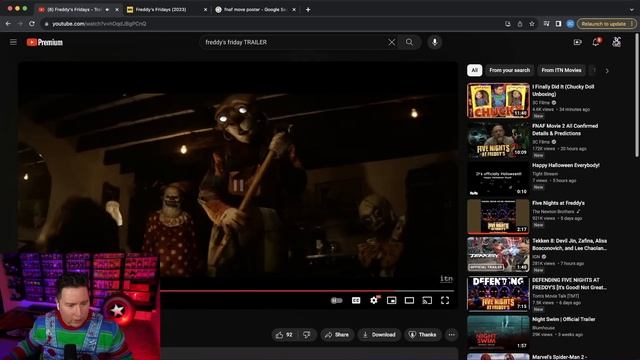The width and height of the screenshot is (640, 360).
Task: Toggle the autoplay switch in player
Action: [336, 300]
